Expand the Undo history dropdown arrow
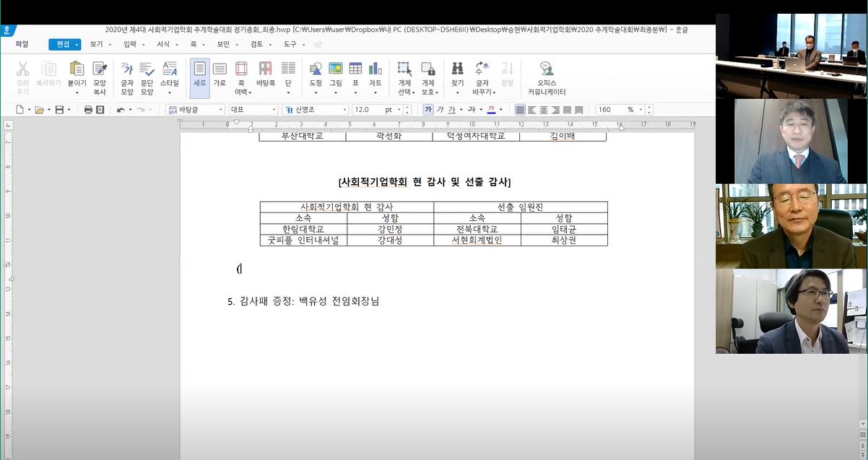The image size is (868, 460). pyautogui.click(x=130, y=110)
